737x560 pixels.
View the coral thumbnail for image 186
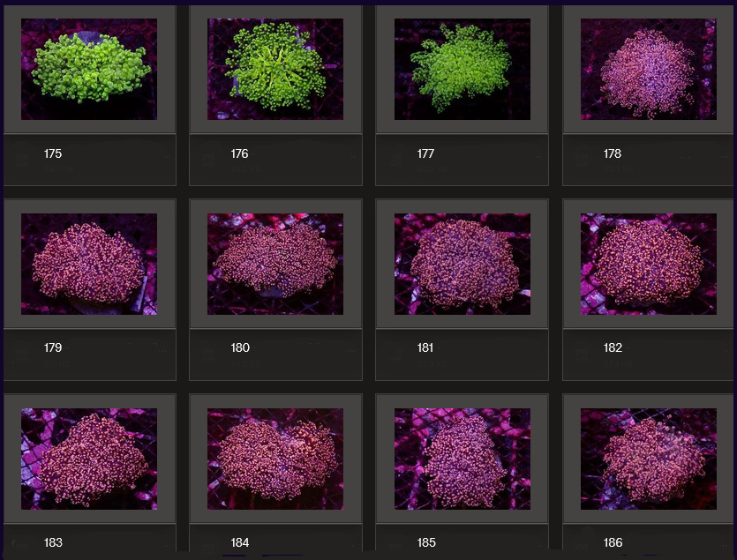coord(649,459)
